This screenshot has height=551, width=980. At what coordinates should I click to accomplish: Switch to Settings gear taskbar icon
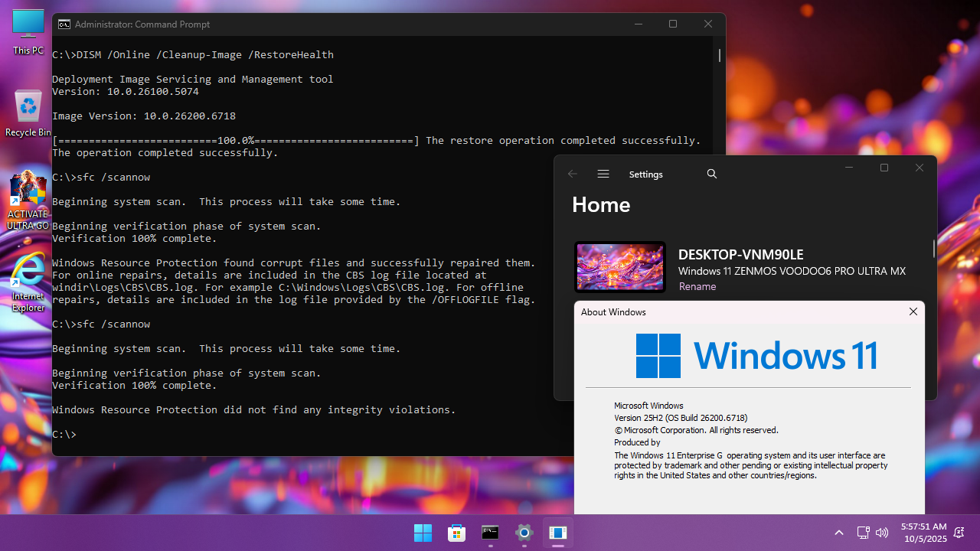524,533
